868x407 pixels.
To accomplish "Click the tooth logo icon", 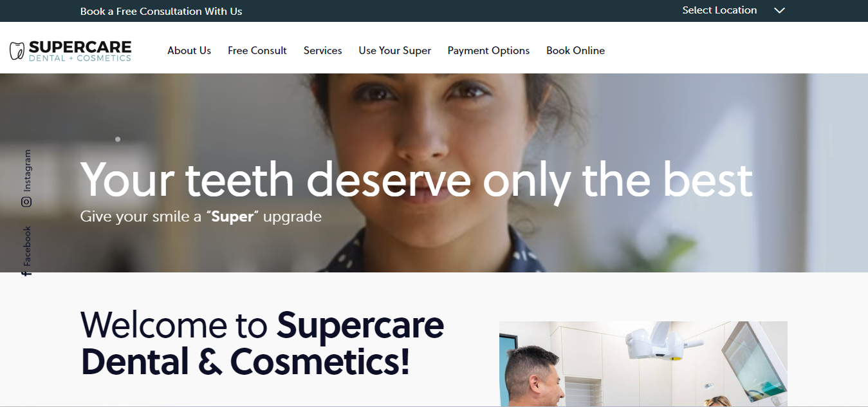I will tap(17, 51).
